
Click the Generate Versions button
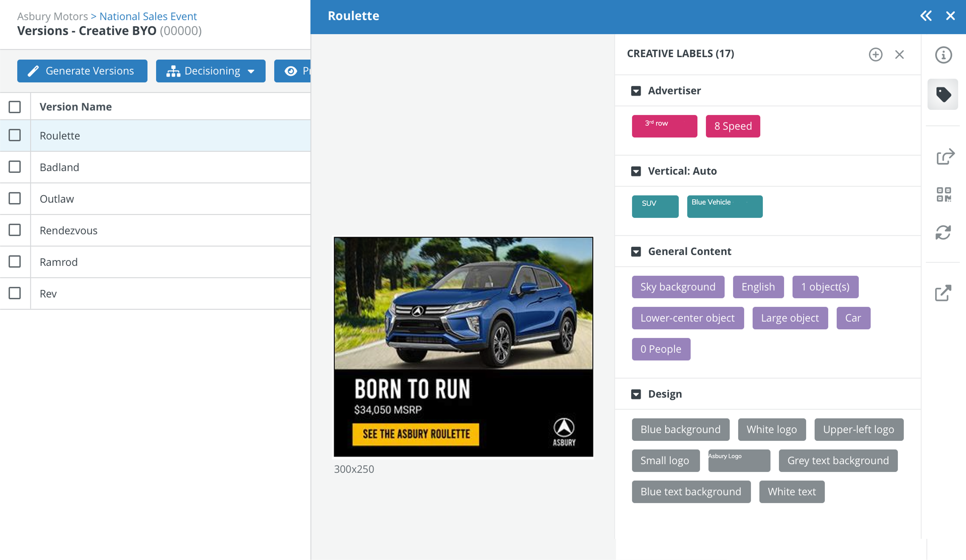[x=82, y=71]
